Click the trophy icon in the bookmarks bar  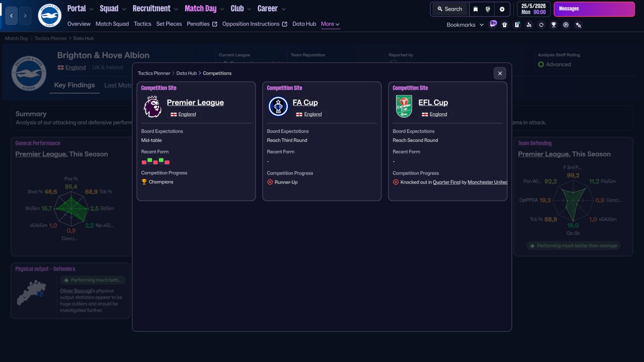553,25
